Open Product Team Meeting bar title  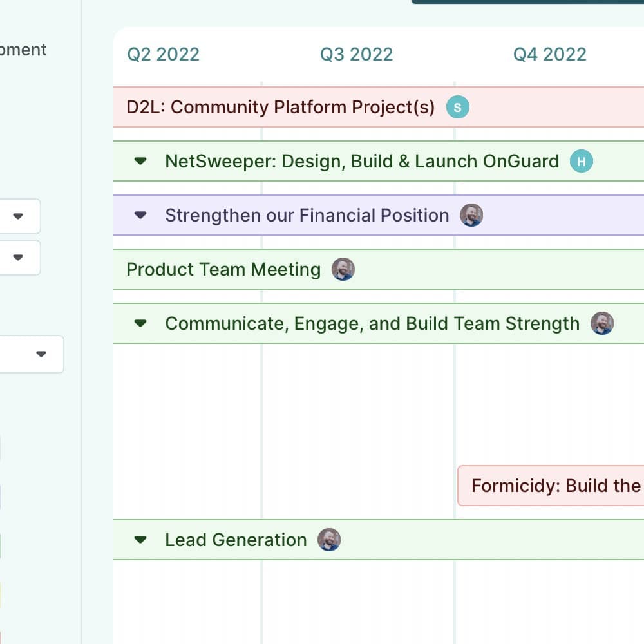(223, 270)
